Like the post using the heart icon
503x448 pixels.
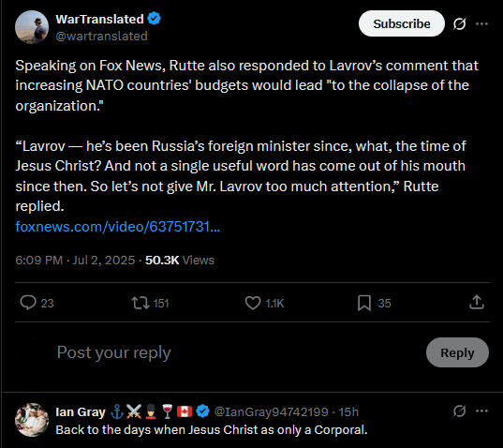pos(253,303)
